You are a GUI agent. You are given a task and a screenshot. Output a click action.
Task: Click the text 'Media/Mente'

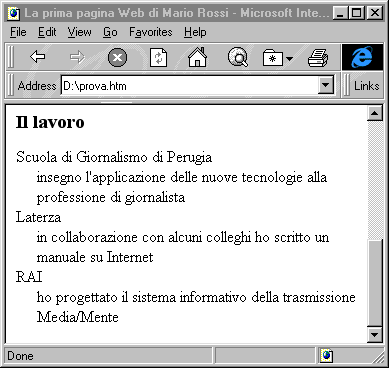77,317
